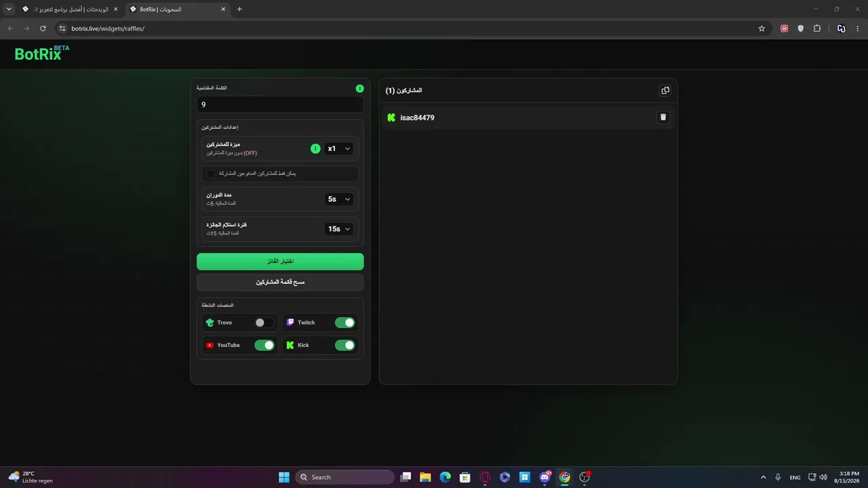Click the Trovo platform icon
Screen dimensions: 868x488
(210, 323)
